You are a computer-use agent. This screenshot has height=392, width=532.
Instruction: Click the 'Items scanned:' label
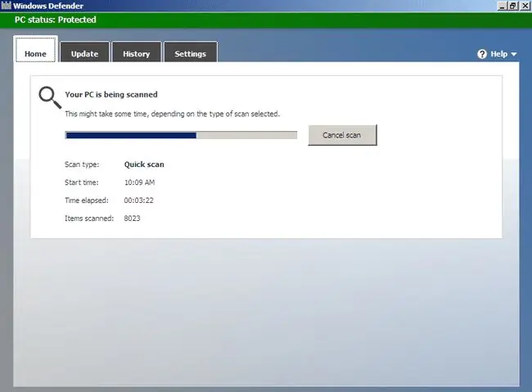coord(89,219)
